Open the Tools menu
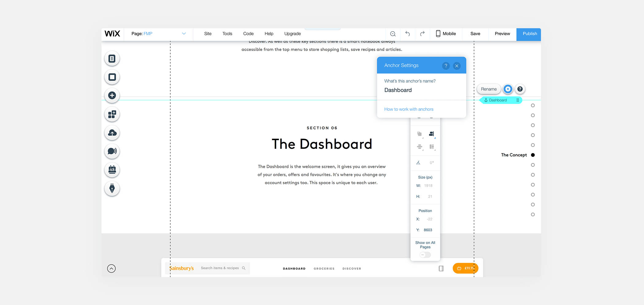The image size is (644, 305). [x=227, y=34]
